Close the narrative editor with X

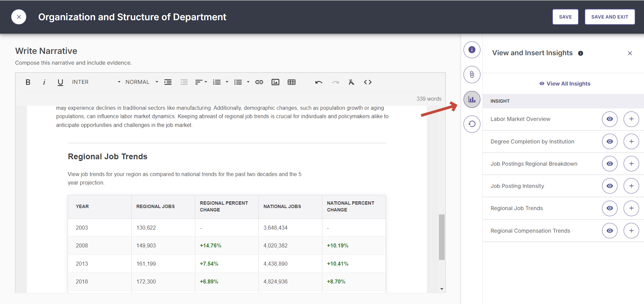click(x=19, y=17)
